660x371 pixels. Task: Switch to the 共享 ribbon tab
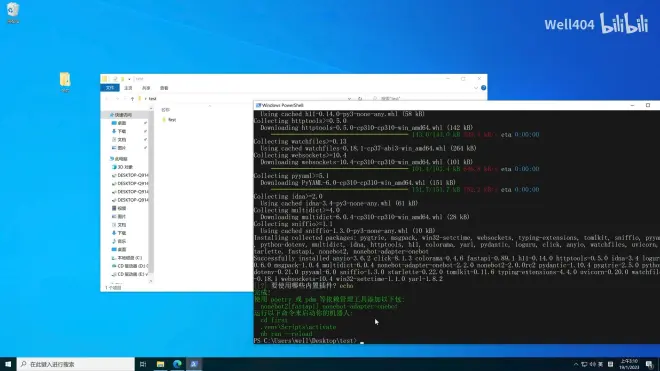tap(146, 88)
